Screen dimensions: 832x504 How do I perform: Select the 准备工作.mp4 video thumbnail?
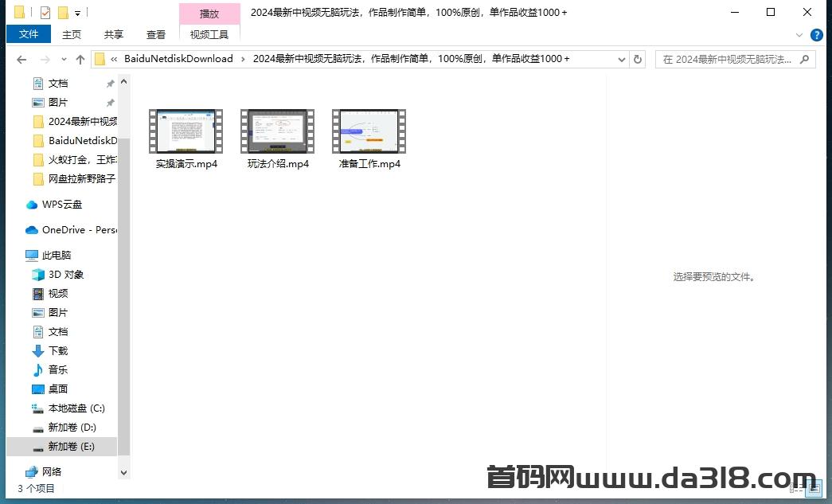369,131
